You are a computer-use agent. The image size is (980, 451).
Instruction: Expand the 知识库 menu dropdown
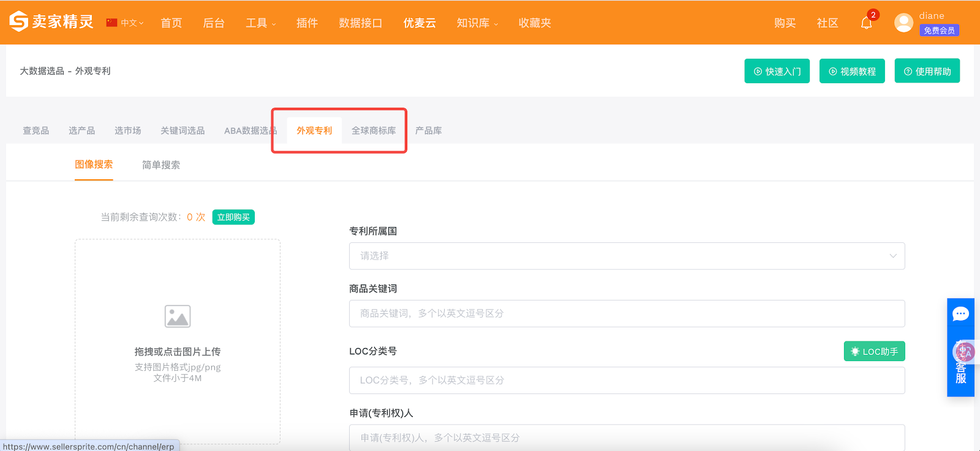pos(477,23)
